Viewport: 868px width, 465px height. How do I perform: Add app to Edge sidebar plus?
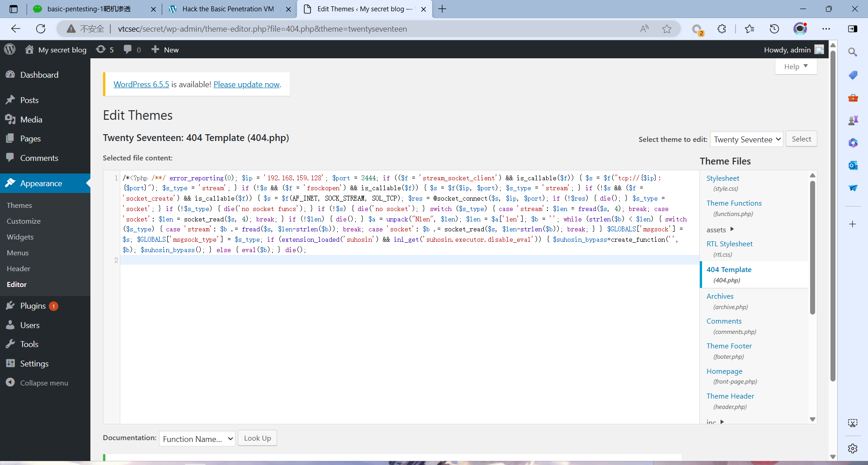tap(853, 224)
